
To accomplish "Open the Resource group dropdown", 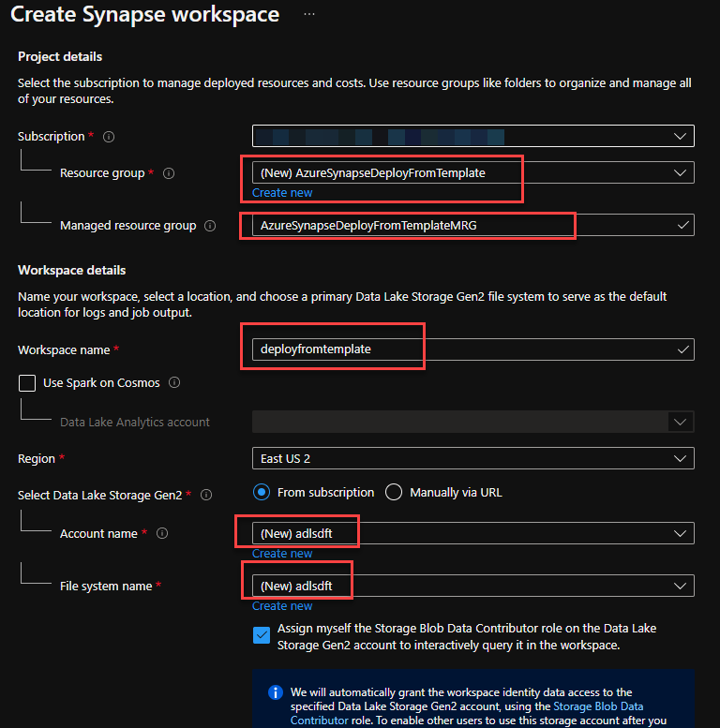I will pos(473,172).
